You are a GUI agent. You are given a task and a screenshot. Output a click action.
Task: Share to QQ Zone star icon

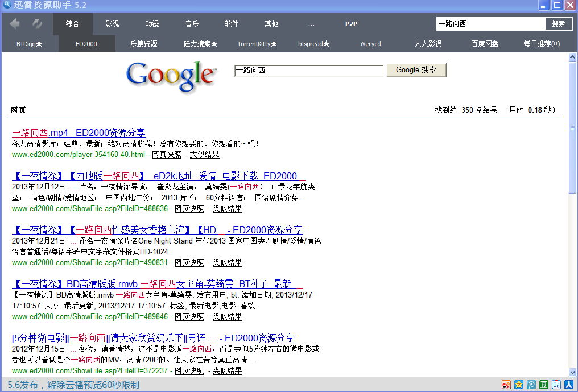coord(519,385)
